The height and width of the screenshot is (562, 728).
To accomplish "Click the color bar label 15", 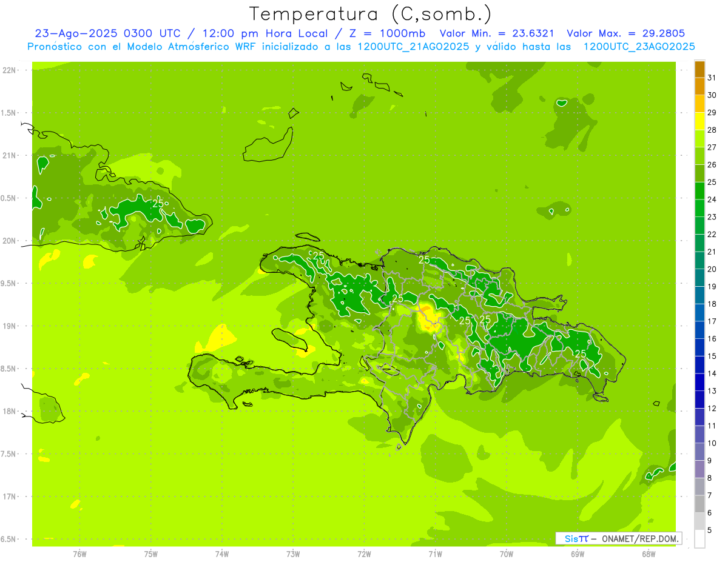I will pyautogui.click(x=712, y=356).
